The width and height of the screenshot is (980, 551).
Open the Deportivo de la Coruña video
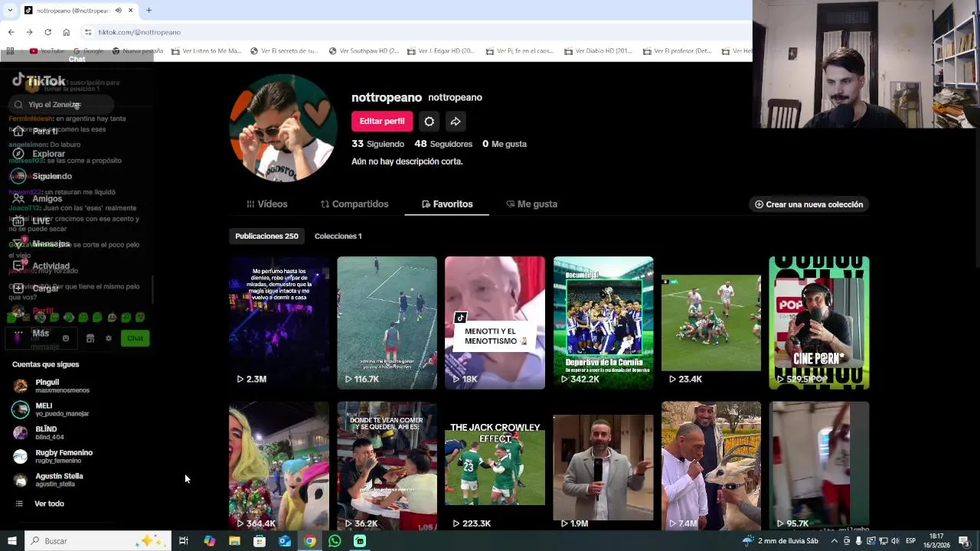pos(603,323)
